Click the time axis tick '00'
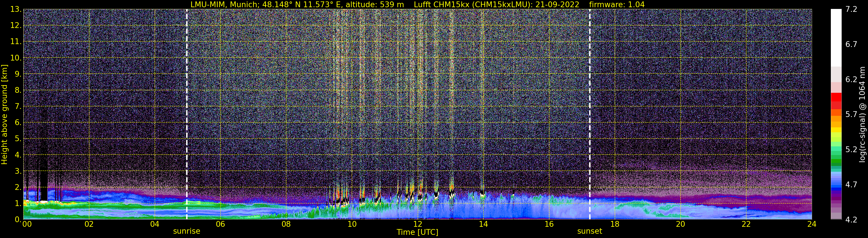Image resolution: width=868 pixels, height=238 pixels. pyautogui.click(x=27, y=224)
